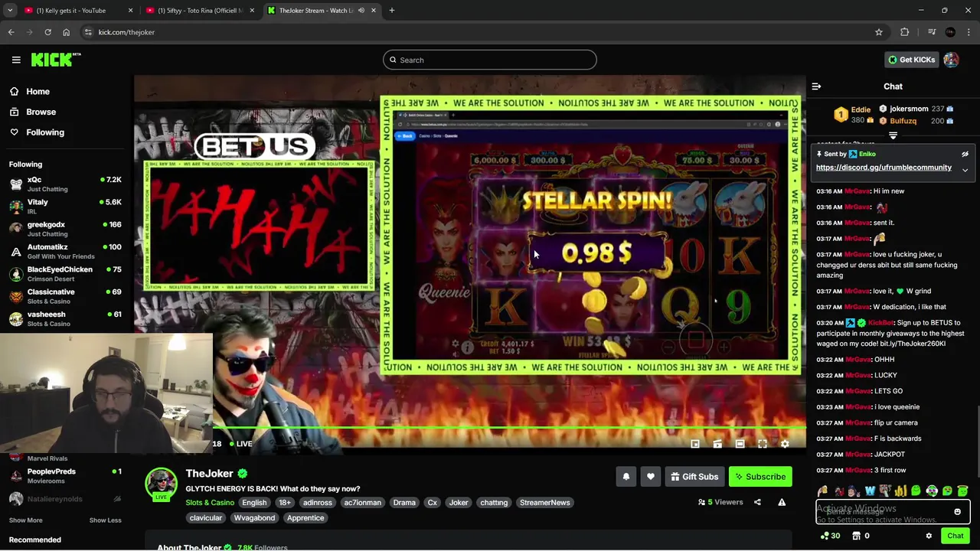Open xQc channel in Following list
The width and height of the screenshot is (980, 551).
click(x=66, y=184)
